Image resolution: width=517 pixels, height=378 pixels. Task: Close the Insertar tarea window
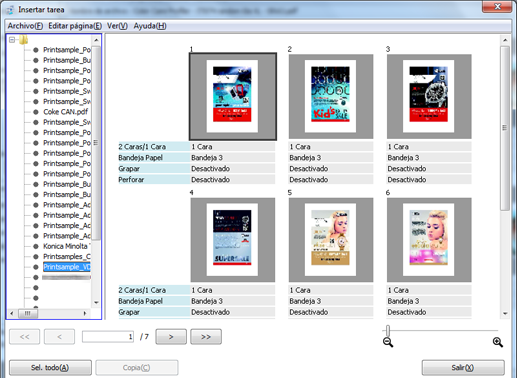(497, 7)
